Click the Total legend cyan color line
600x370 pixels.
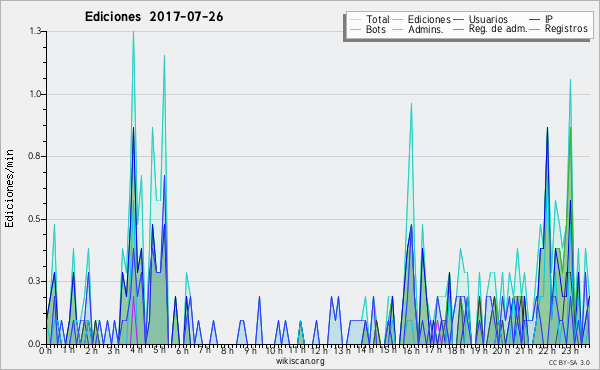tap(355, 20)
